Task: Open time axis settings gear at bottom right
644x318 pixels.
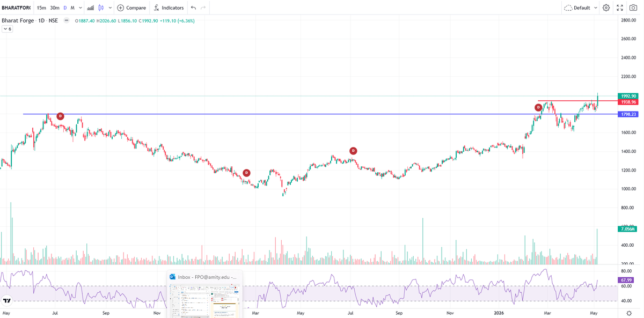Action: [x=630, y=313]
